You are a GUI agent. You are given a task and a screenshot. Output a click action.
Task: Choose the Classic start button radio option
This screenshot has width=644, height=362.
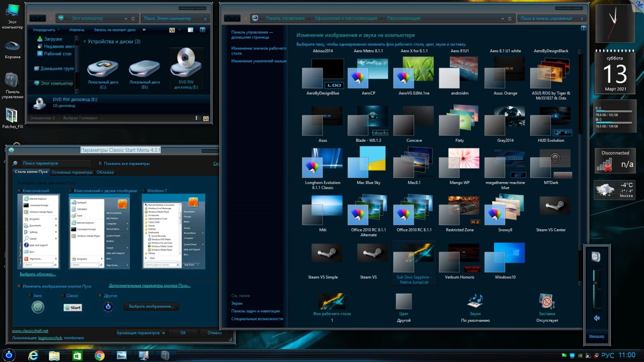click(63, 296)
